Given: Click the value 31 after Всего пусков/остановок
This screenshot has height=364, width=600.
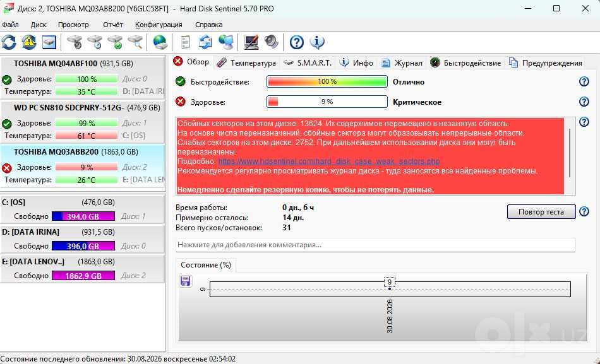Looking at the screenshot, I should click(287, 228).
